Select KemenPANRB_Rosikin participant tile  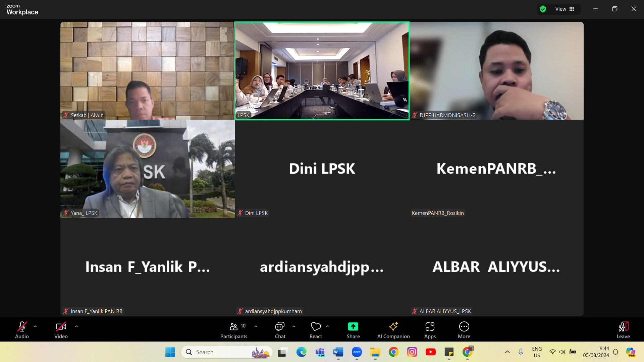tap(496, 169)
